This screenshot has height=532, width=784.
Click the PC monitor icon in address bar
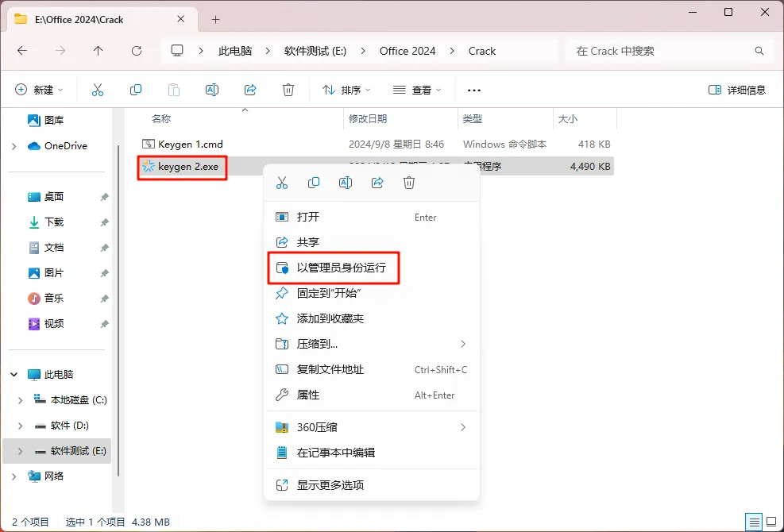point(177,51)
